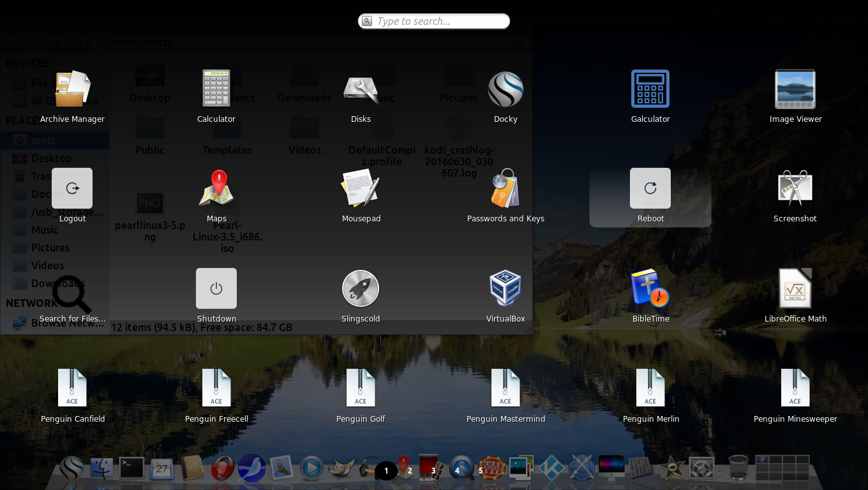Viewport: 868px width, 490px height.
Task: Start Penguin Canfield game
Action: pos(72,388)
